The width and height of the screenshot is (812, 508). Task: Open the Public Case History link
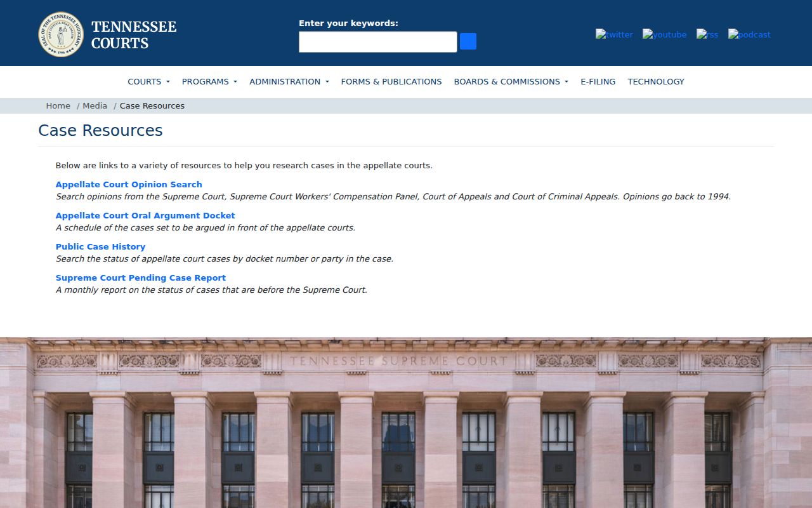[x=100, y=246]
